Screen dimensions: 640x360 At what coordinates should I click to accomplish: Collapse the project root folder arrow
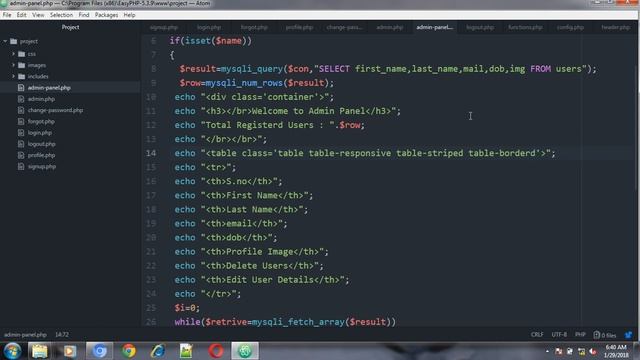[x=5, y=41]
